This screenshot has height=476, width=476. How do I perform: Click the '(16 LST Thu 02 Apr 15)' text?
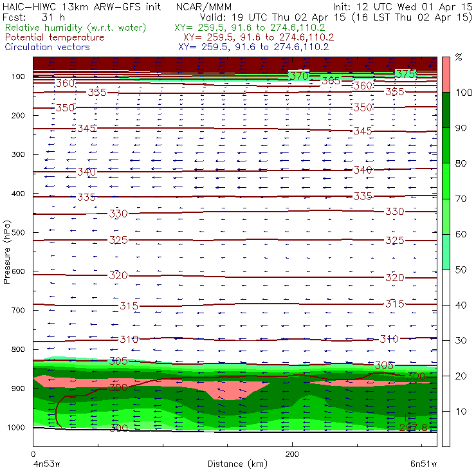pyautogui.click(x=412, y=17)
